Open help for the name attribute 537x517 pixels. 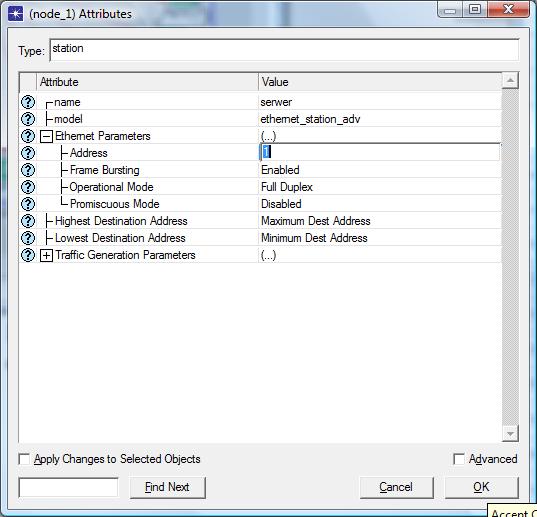click(28, 102)
